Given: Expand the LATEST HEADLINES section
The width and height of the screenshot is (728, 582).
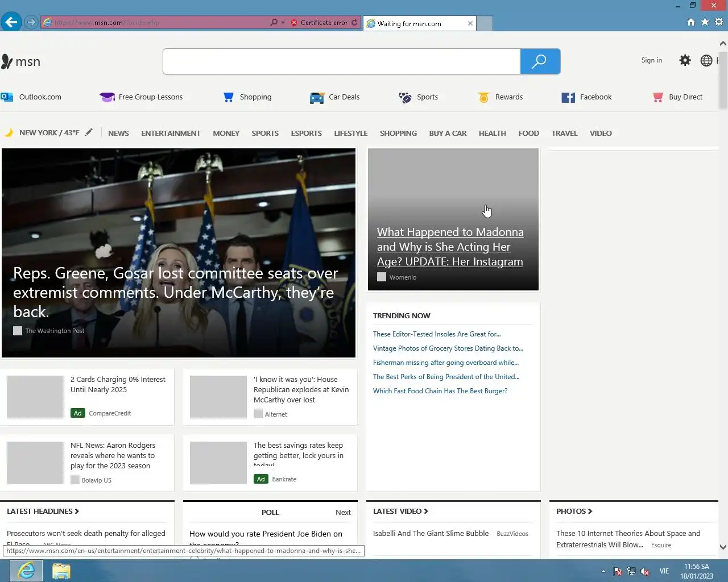Looking at the screenshot, I should 43,512.
